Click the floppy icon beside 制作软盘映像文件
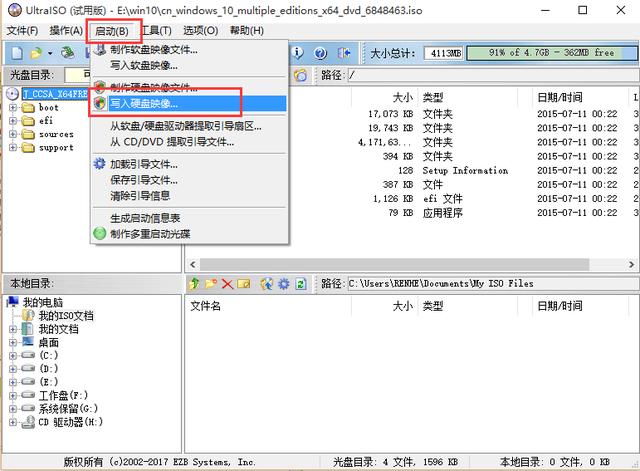Viewport: 640px width, 471px height. point(100,49)
